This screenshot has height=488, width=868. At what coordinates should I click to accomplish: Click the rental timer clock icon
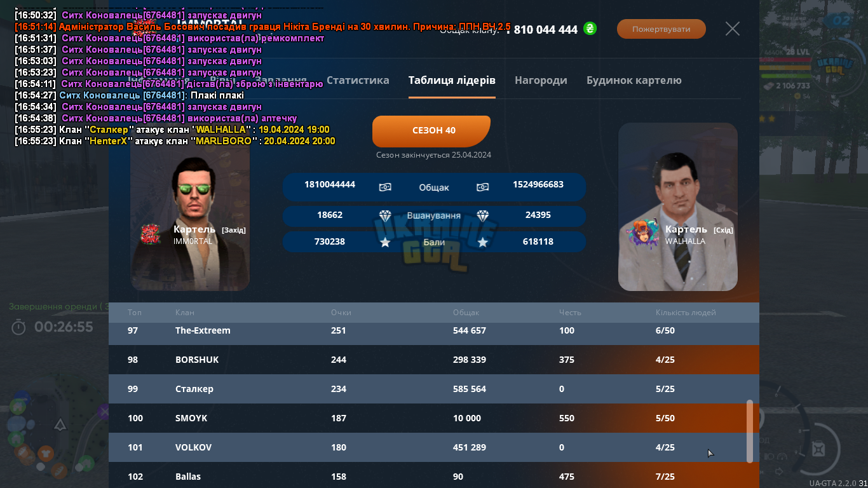coord(19,327)
